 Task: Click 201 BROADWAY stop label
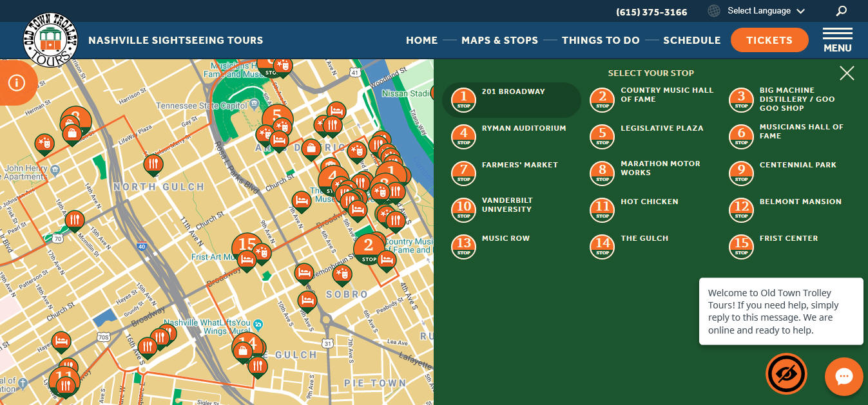coord(513,91)
